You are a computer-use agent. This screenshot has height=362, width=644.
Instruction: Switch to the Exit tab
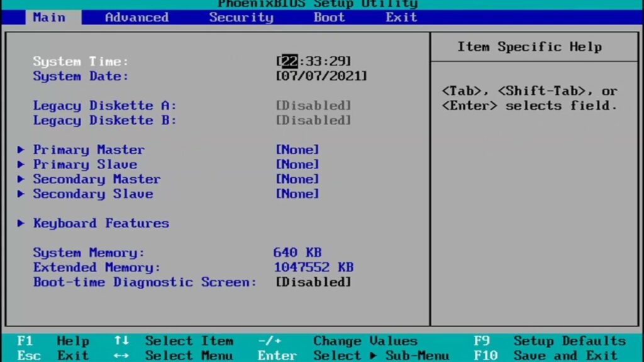(x=401, y=18)
